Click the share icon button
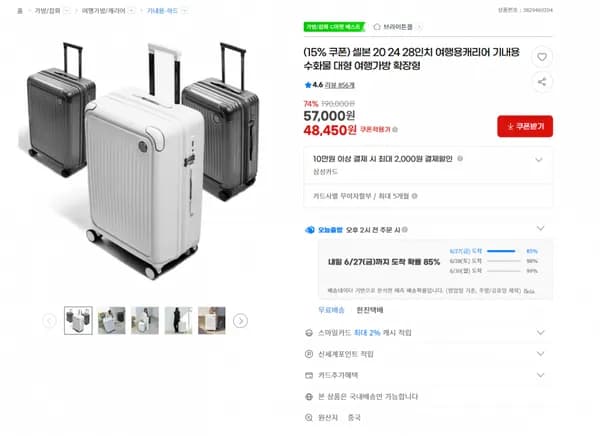The image size is (600, 436). click(x=541, y=81)
